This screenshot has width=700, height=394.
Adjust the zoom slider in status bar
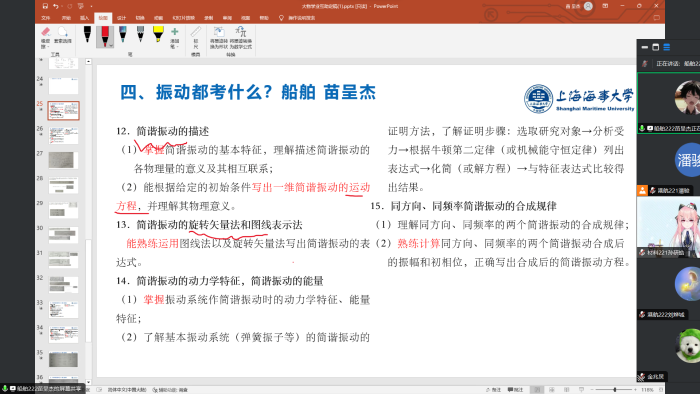pos(615,390)
